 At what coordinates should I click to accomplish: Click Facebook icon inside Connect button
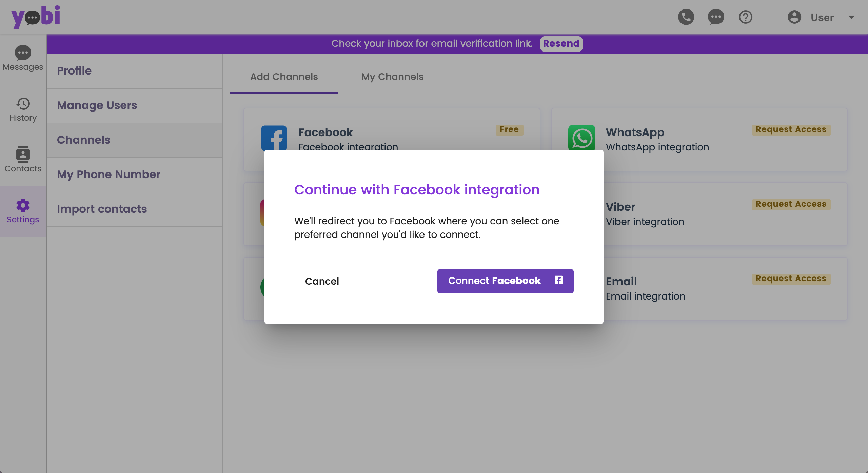point(559,280)
